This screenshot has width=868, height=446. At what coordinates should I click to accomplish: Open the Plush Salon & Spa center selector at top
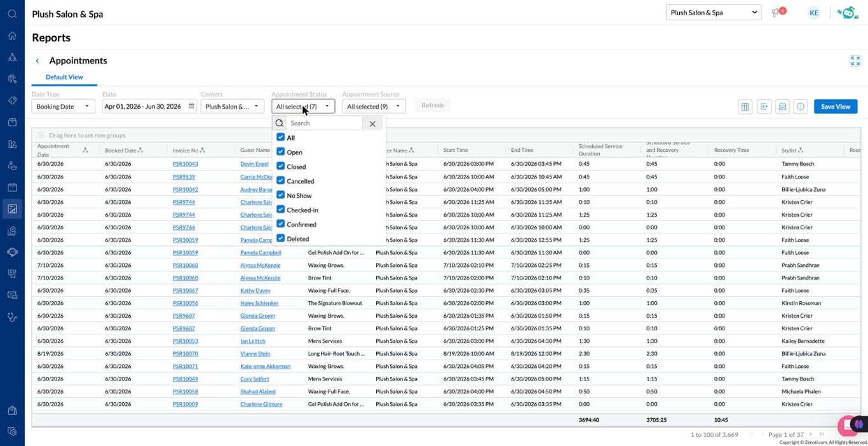714,13
